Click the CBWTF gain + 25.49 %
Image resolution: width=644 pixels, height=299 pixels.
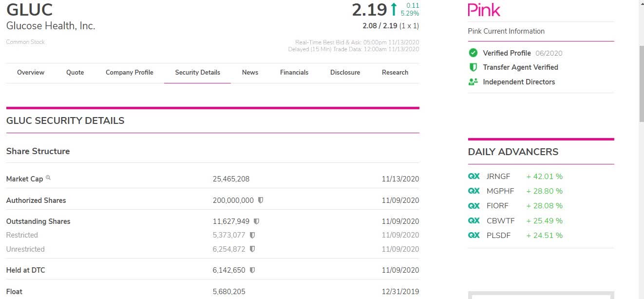pyautogui.click(x=545, y=220)
